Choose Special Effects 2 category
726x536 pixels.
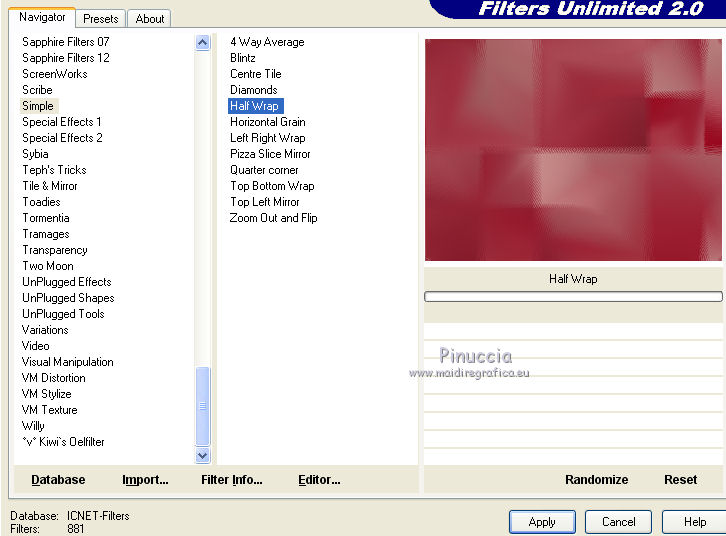pyautogui.click(x=62, y=138)
